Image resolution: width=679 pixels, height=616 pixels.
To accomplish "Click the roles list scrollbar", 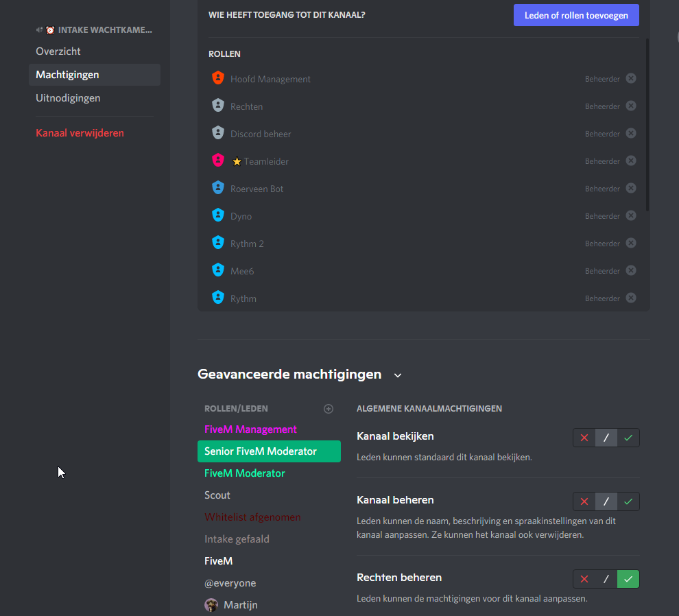I will [x=648, y=123].
